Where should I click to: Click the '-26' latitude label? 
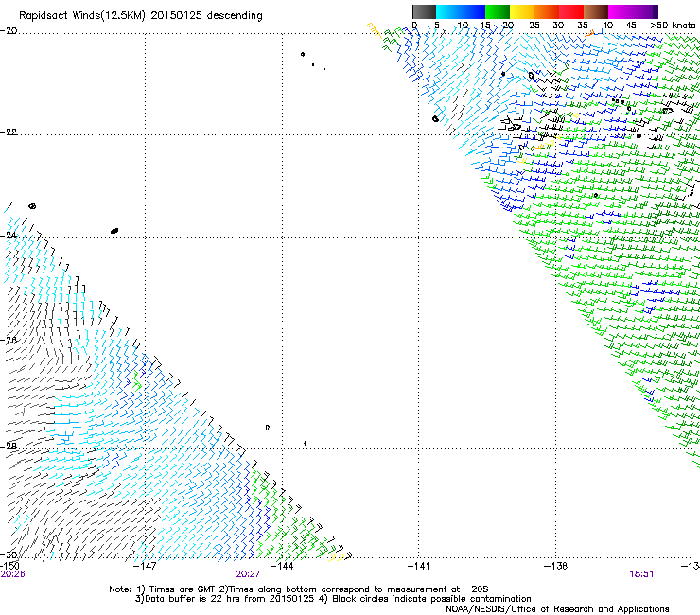pyautogui.click(x=9, y=340)
